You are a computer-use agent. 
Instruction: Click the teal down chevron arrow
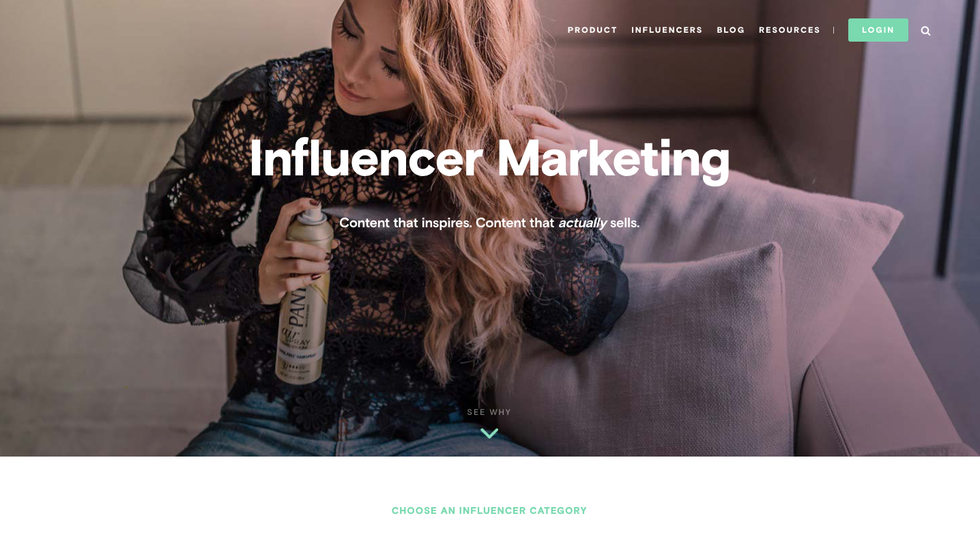tap(489, 433)
